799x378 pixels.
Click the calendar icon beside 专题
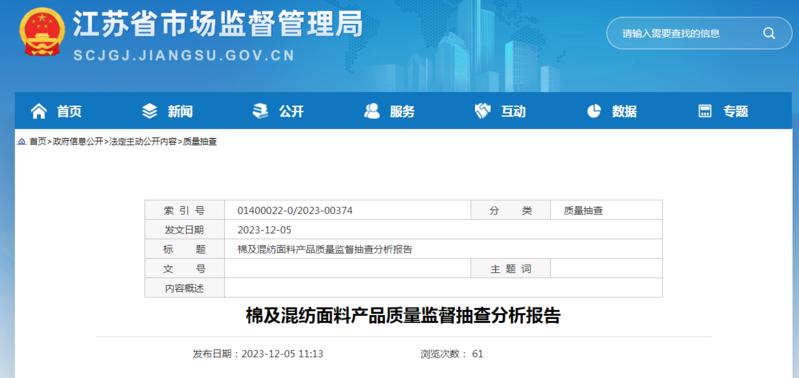pos(705,111)
